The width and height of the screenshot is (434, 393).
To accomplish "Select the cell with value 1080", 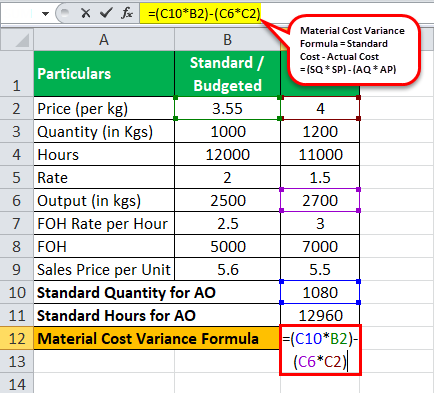I will pyautogui.click(x=320, y=293).
